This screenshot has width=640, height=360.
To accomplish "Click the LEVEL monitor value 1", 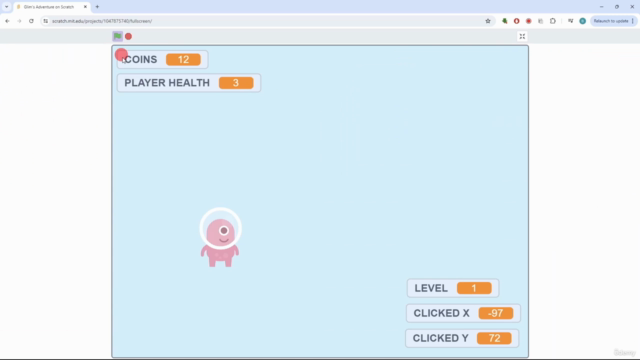I will (x=474, y=288).
